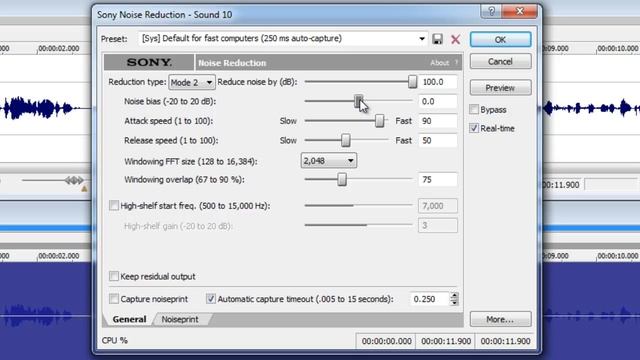Click the More... button
This screenshot has width=640, height=360.
[x=500, y=319]
